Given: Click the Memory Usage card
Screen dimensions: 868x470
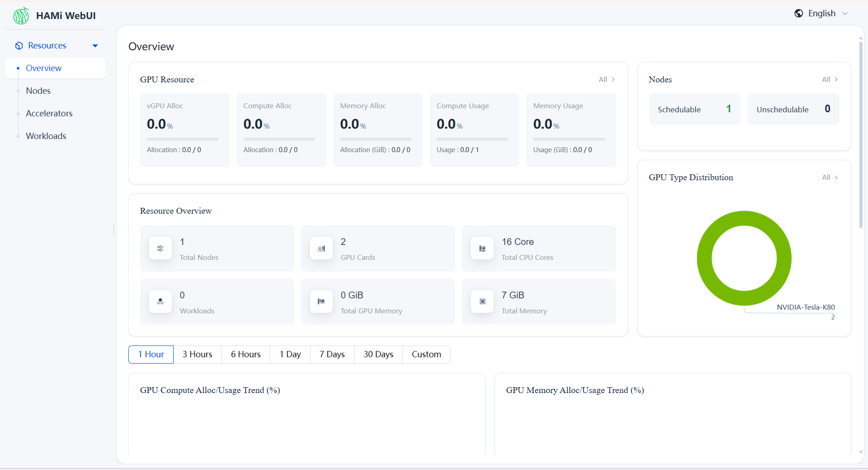Looking at the screenshot, I should [x=571, y=130].
